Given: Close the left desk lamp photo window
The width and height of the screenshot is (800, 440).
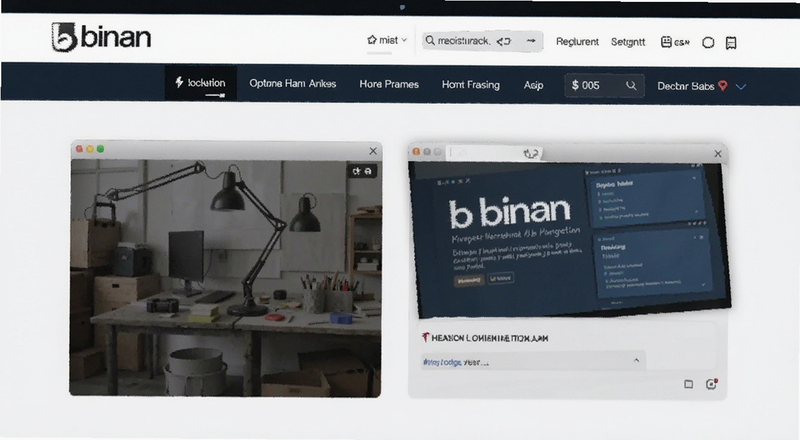Looking at the screenshot, I should pyautogui.click(x=373, y=151).
